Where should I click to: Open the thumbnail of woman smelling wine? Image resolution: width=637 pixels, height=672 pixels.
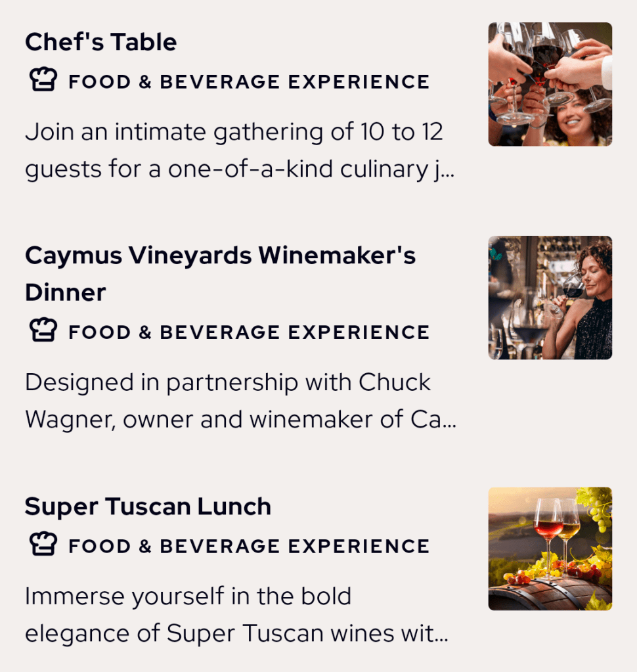550,298
